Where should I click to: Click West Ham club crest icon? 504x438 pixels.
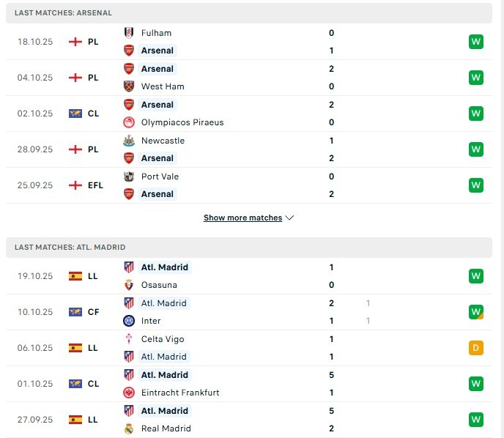click(129, 86)
